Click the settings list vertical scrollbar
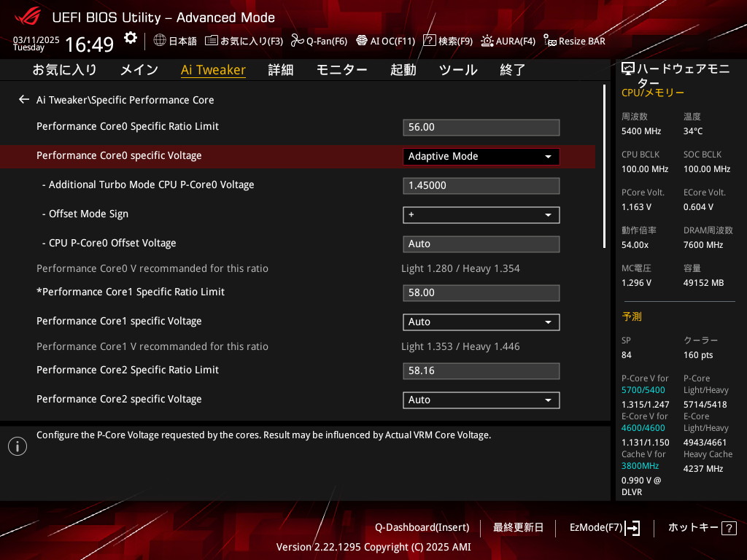The width and height of the screenshot is (747, 560). tap(604, 167)
